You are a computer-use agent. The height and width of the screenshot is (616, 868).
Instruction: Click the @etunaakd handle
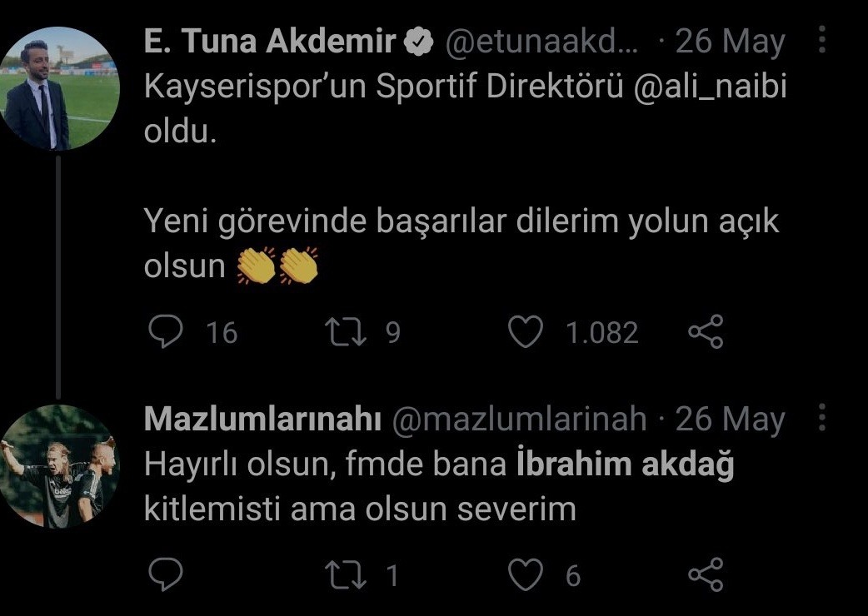click(543, 42)
